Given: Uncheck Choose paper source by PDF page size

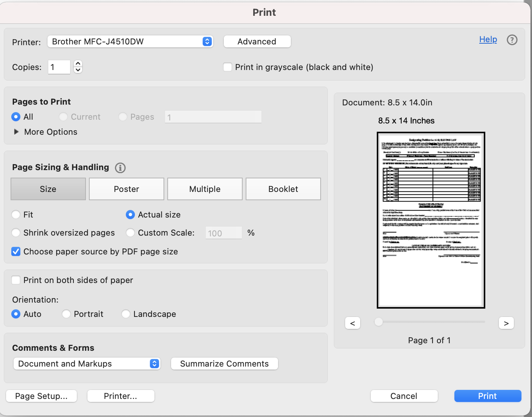Looking at the screenshot, I should (16, 251).
